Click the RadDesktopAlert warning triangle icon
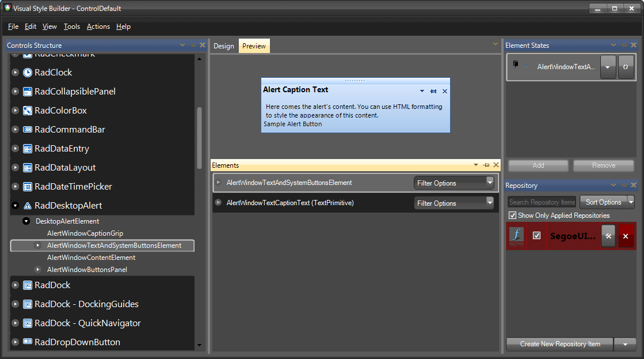The image size is (644, 359). 27,206
